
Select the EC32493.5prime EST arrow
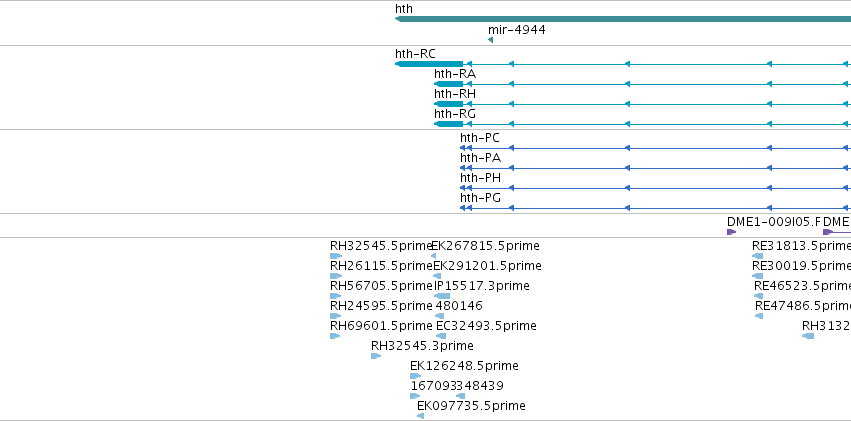point(441,336)
